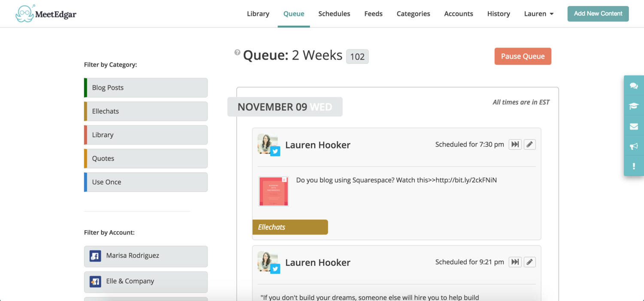This screenshot has height=301, width=644.
Task: Click the 'Filter by Category:' heading
Action: (x=110, y=65)
